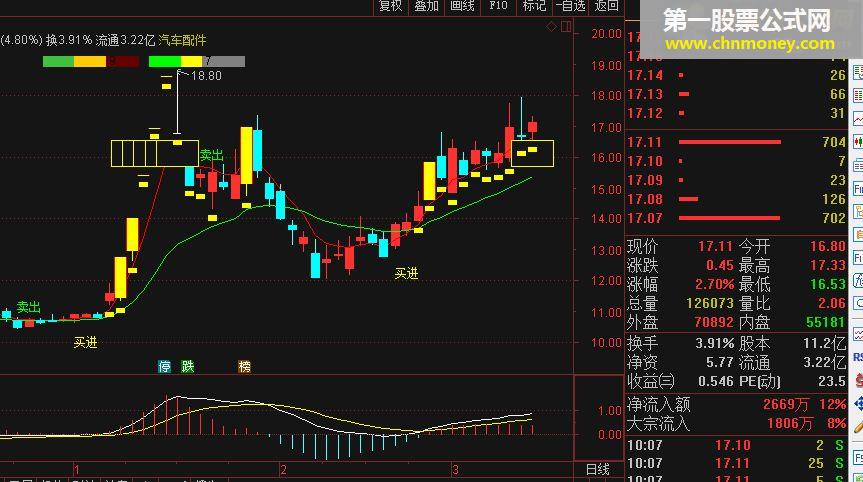Click the 跌 marker icon below the chart
This screenshot has width=863, height=482.
pos(188,366)
